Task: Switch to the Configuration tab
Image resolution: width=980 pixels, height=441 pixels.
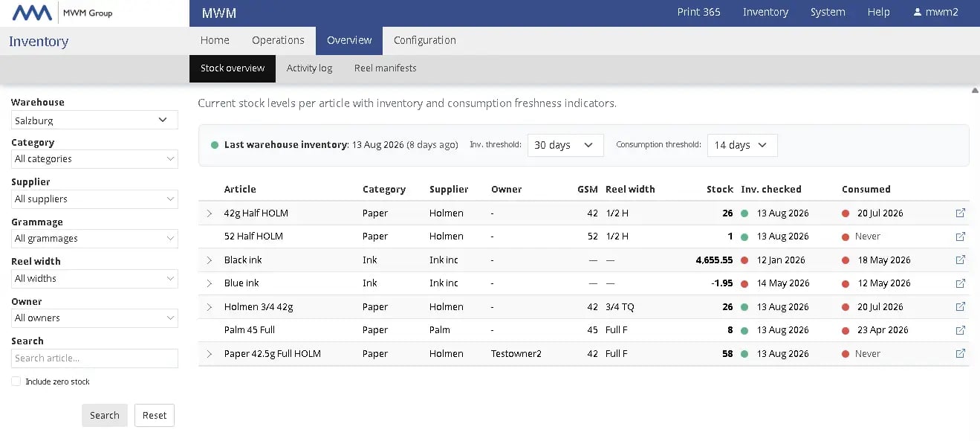Action: (x=425, y=40)
